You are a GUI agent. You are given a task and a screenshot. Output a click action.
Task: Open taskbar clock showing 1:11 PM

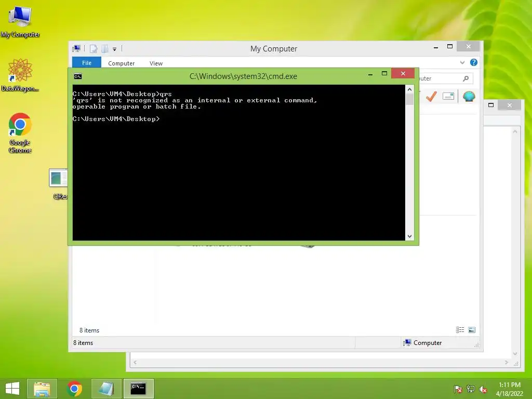(510, 389)
